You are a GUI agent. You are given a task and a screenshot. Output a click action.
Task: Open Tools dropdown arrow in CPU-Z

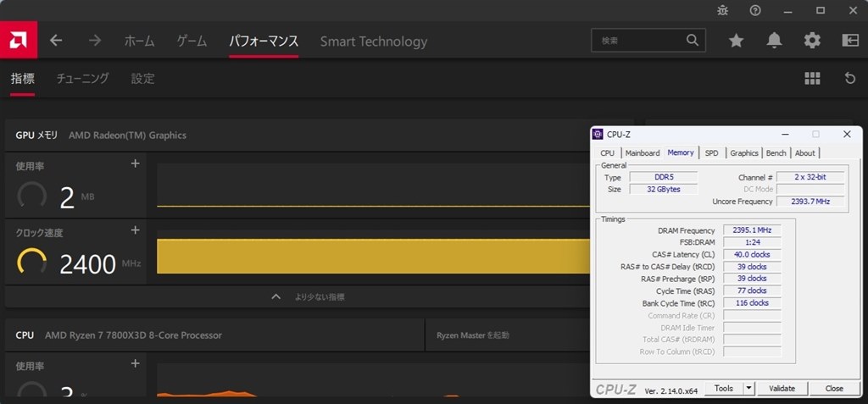pyautogui.click(x=749, y=389)
